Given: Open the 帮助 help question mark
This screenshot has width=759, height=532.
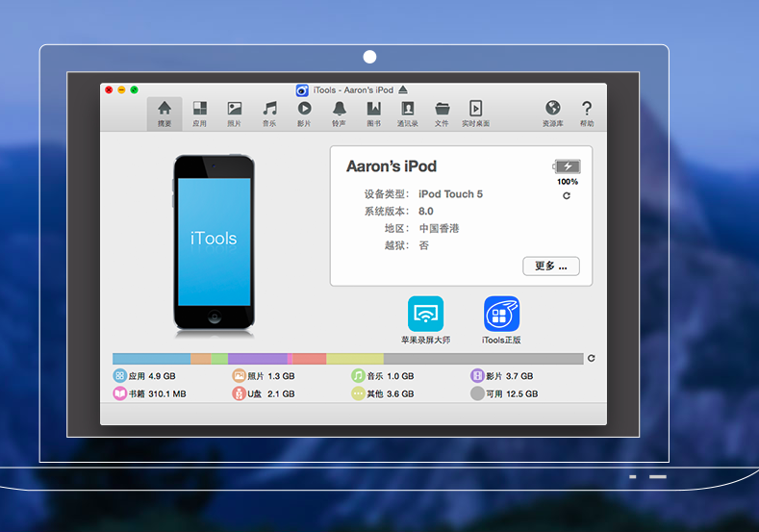Looking at the screenshot, I should tap(587, 114).
